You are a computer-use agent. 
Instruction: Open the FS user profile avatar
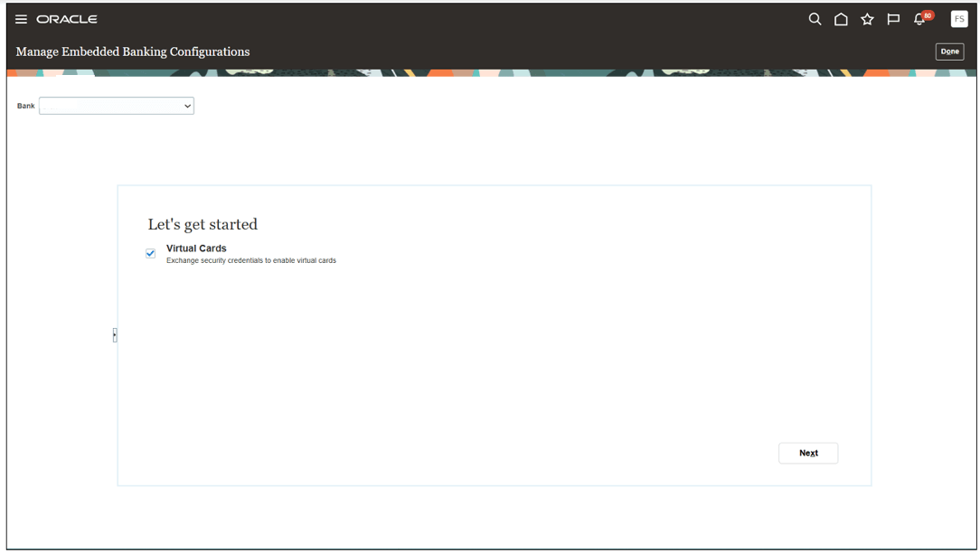click(x=958, y=19)
